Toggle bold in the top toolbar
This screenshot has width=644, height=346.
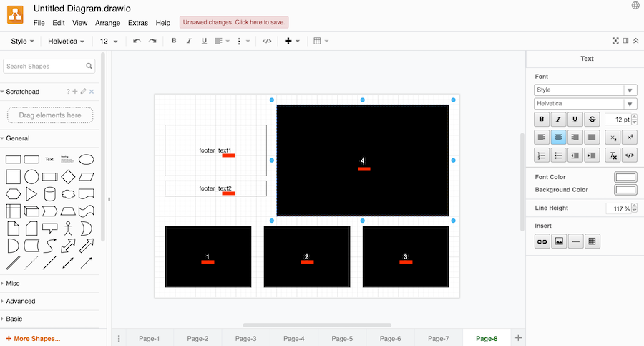pos(174,41)
